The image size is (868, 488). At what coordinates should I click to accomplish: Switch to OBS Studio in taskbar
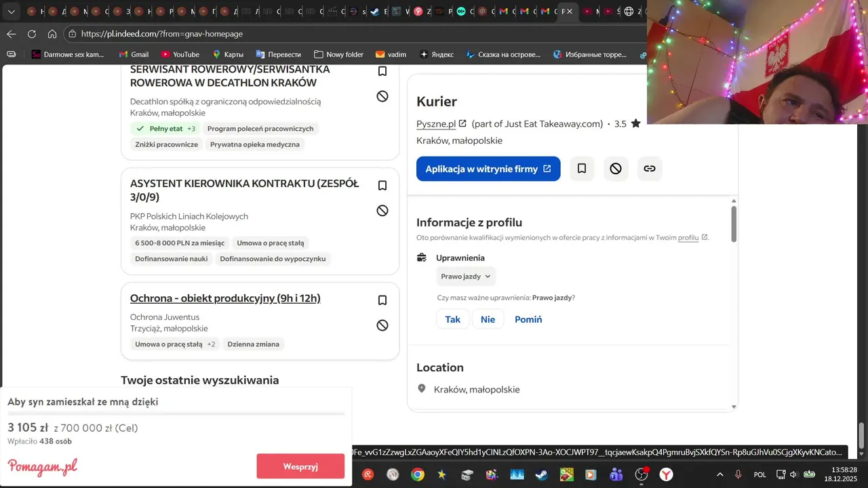[641, 474]
